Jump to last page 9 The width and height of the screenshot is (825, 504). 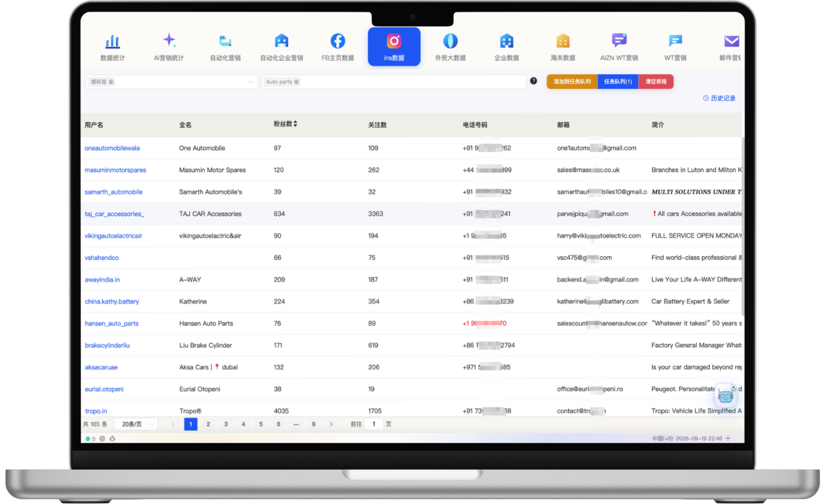pyautogui.click(x=314, y=424)
